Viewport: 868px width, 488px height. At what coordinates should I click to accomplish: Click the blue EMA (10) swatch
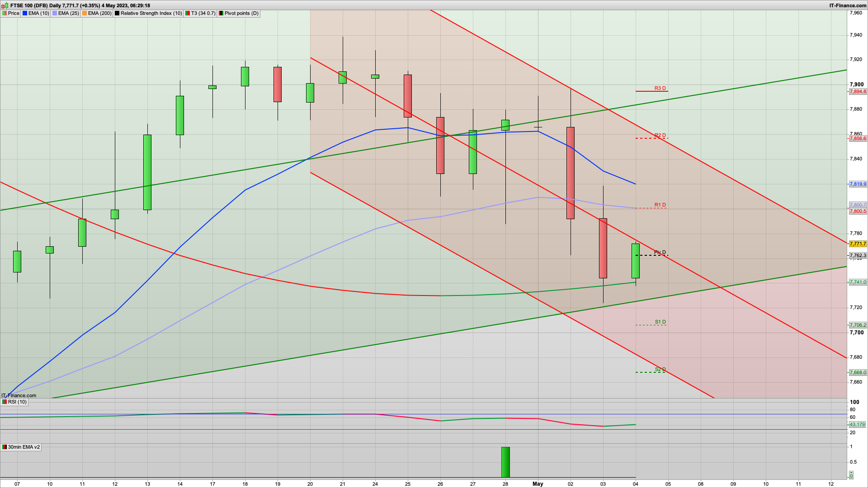click(x=25, y=14)
